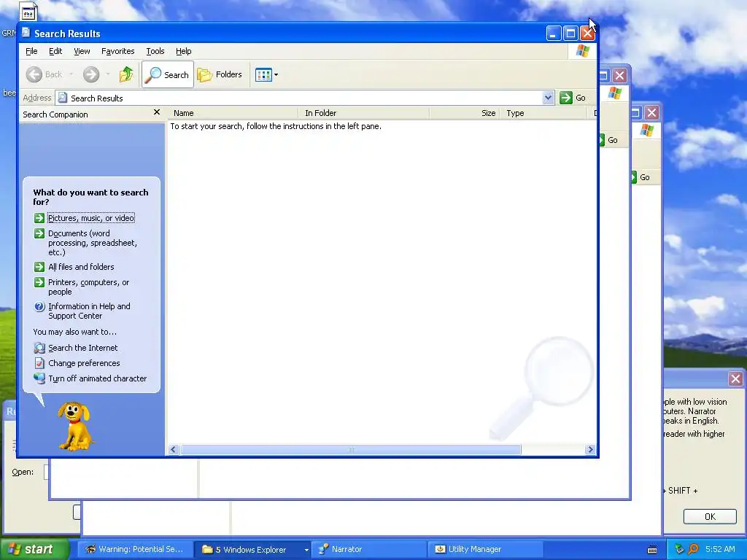Image resolution: width=747 pixels, height=560 pixels.
Task: Minimize the Search Results window
Action: tap(553, 34)
